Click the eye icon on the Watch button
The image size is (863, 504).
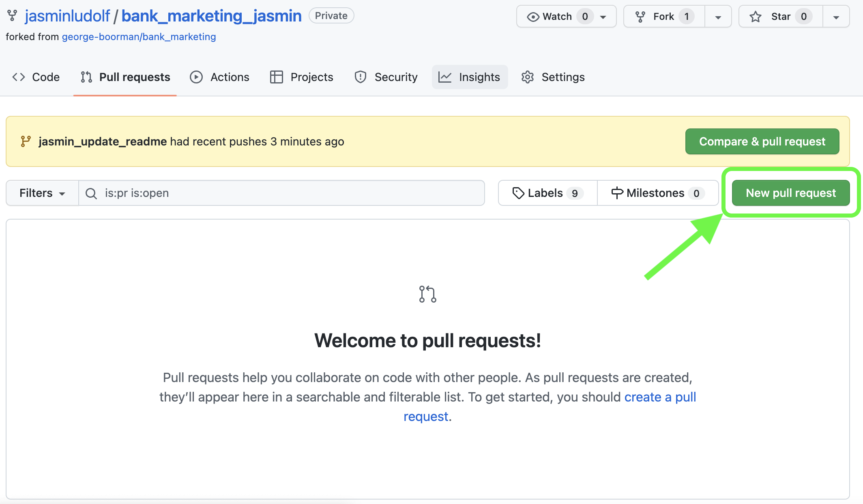533,17
